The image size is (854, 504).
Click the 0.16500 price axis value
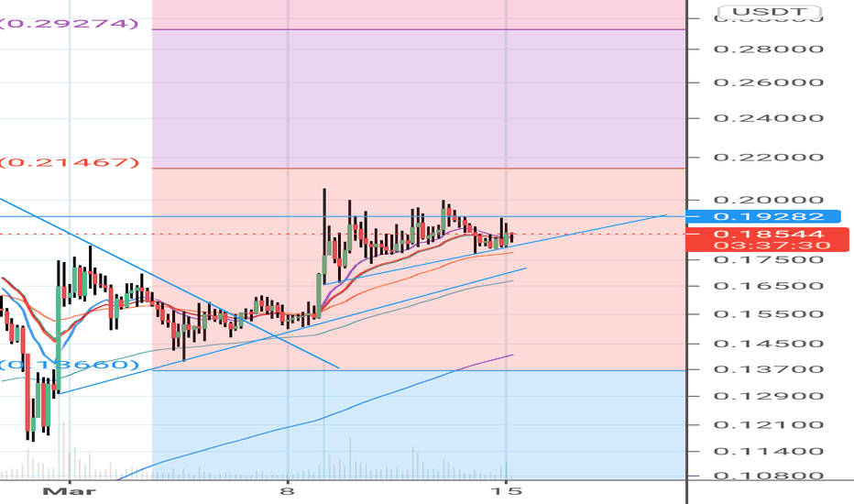tap(769, 286)
